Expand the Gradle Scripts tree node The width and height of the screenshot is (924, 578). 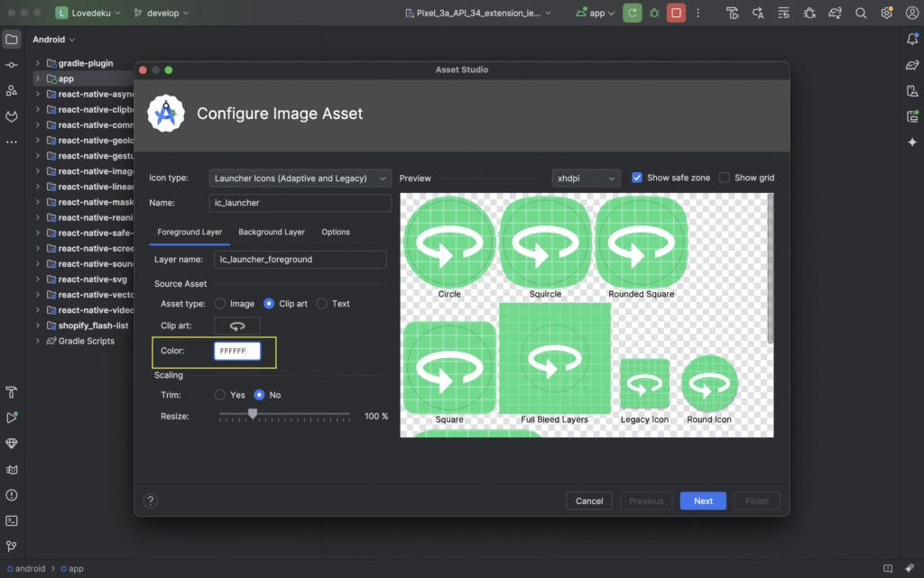(x=39, y=341)
